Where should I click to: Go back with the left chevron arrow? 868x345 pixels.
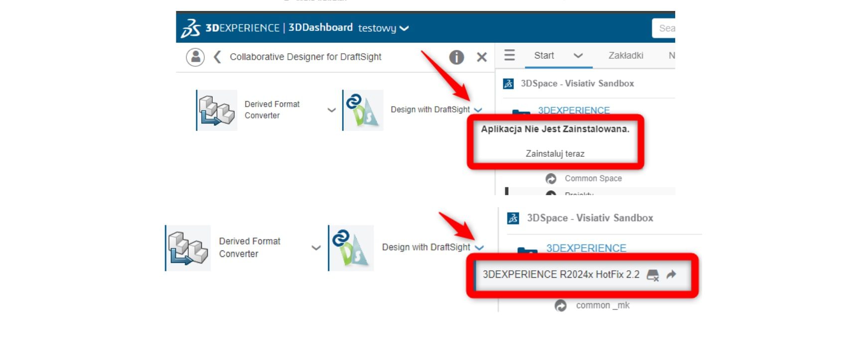217,57
